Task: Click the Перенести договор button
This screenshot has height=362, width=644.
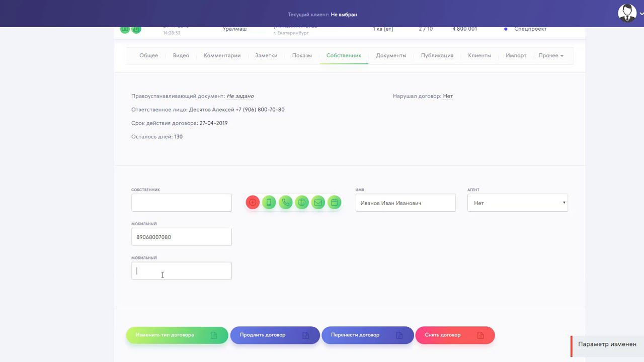Action: (368, 335)
